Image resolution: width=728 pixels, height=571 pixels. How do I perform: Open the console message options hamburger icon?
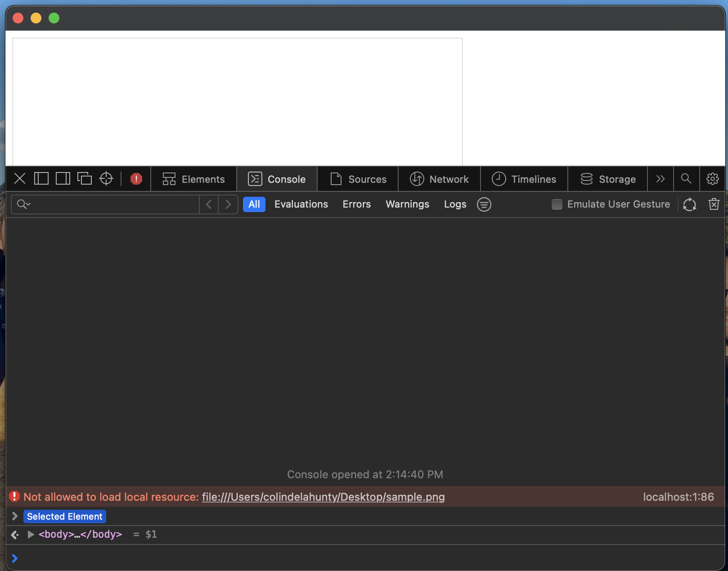tap(484, 204)
